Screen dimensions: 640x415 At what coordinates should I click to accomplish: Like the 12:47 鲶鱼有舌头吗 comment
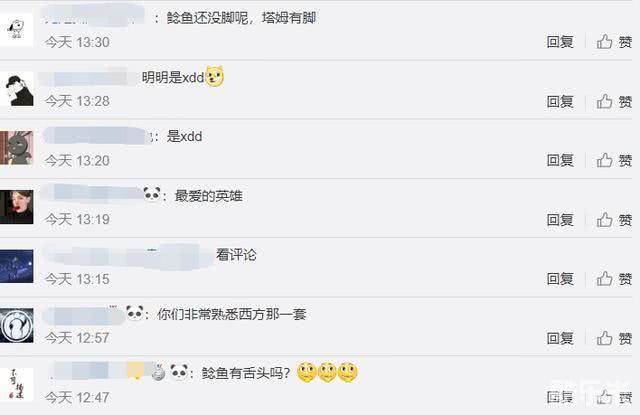click(x=614, y=397)
